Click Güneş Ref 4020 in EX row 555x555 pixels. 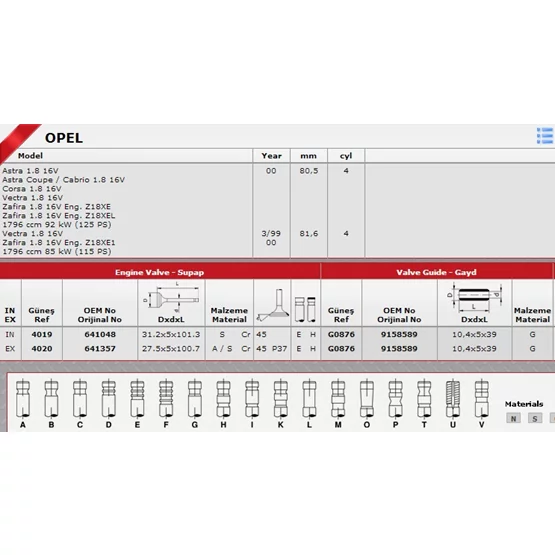point(42,349)
